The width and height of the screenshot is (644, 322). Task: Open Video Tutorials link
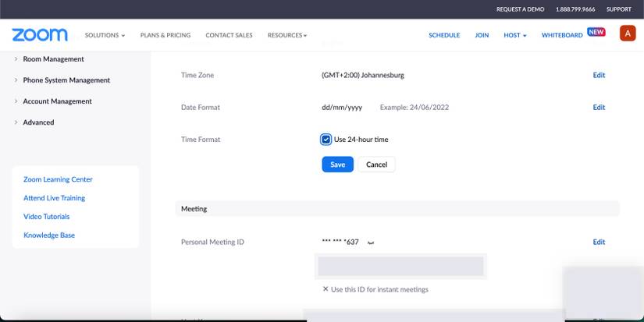tap(46, 217)
